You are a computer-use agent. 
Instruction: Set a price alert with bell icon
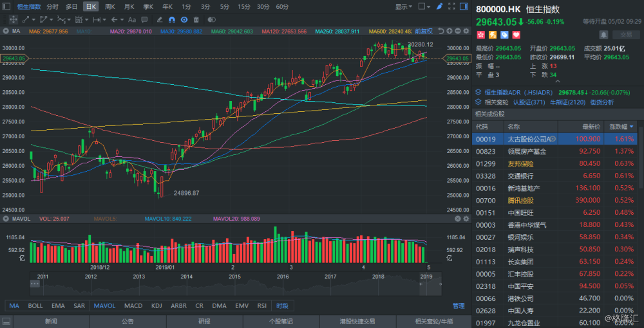[x=604, y=35]
